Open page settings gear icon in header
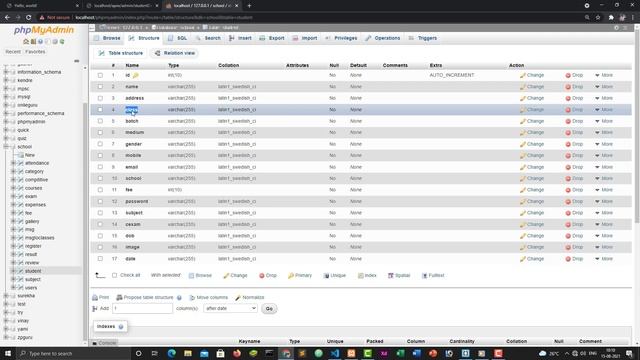 pyautogui.click(x=616, y=28)
